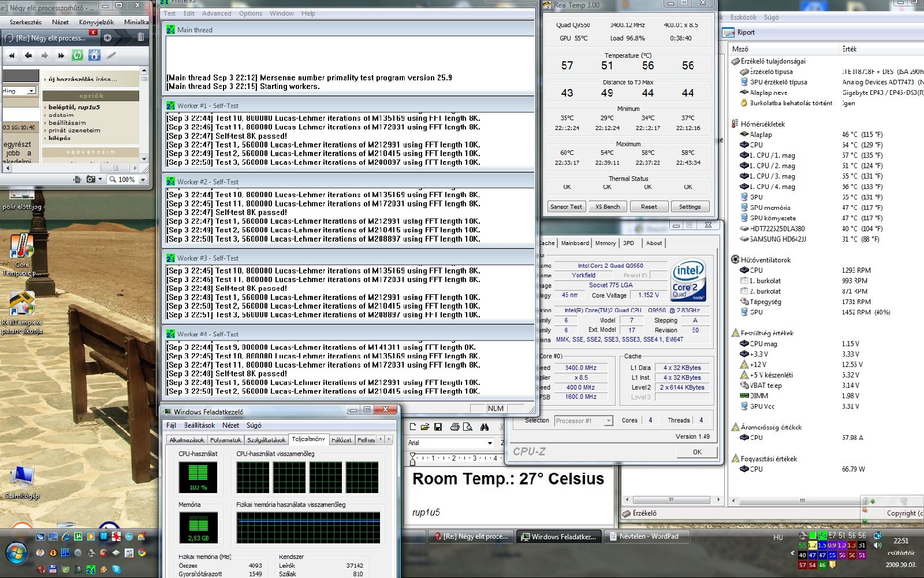
Task: Open the Options menu in Prime95
Action: tap(251, 13)
